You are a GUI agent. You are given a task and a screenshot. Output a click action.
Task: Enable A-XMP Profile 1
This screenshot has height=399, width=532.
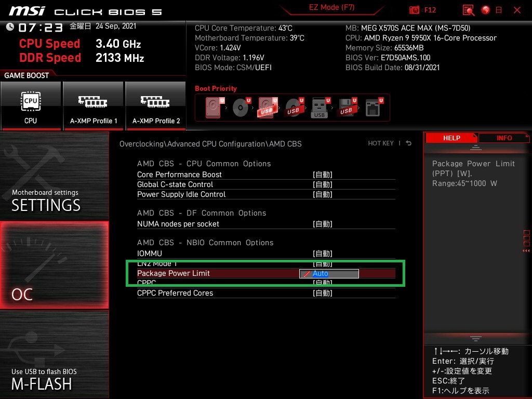click(94, 106)
